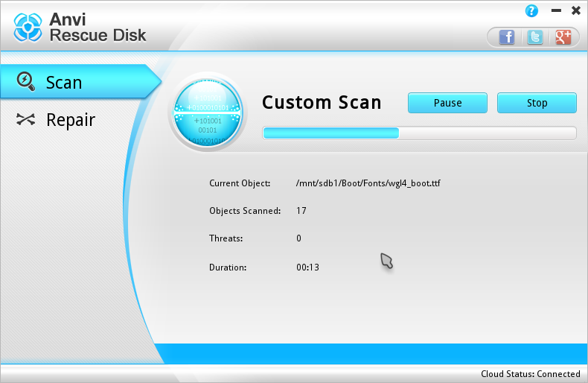The width and height of the screenshot is (588, 383).
Task: Click the Objects Scanned label
Action: coord(245,211)
